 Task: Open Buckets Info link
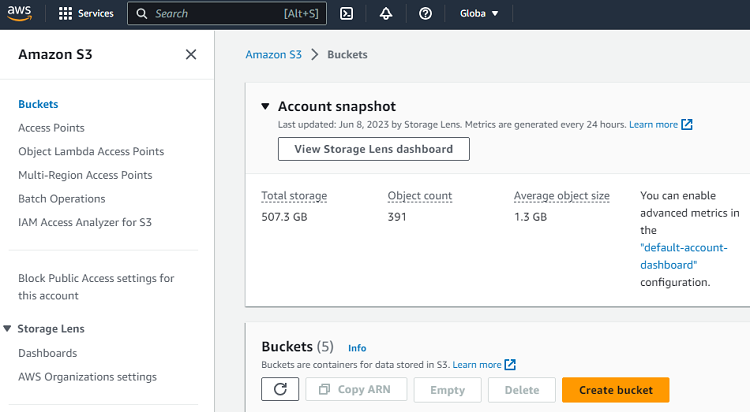click(x=357, y=348)
